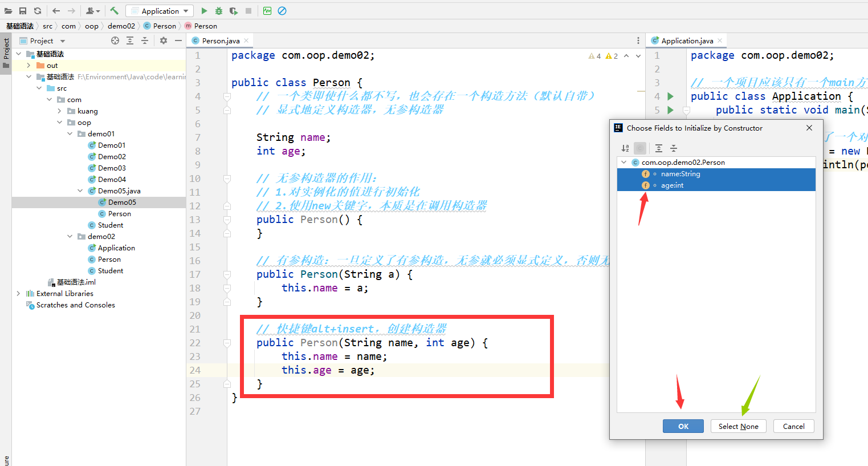Toggle sort alphabetically in the dialog
Image resolution: width=868 pixels, height=466 pixels.
625,148
